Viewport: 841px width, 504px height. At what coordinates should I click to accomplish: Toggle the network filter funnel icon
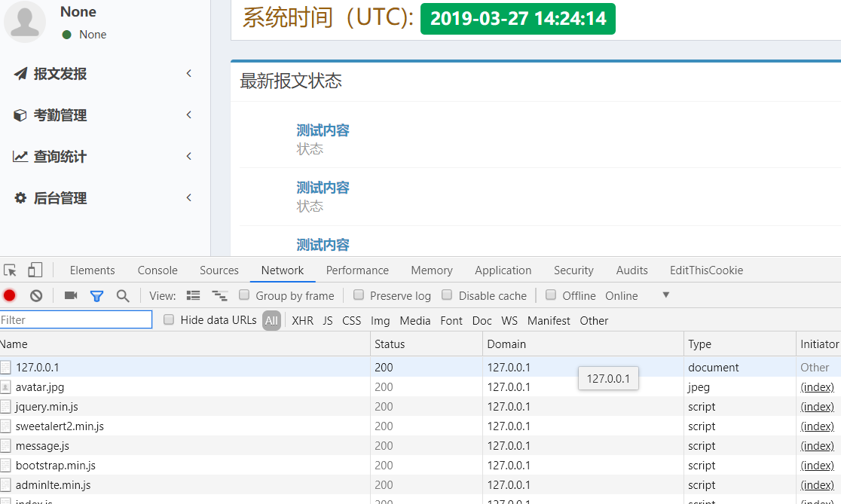96,296
